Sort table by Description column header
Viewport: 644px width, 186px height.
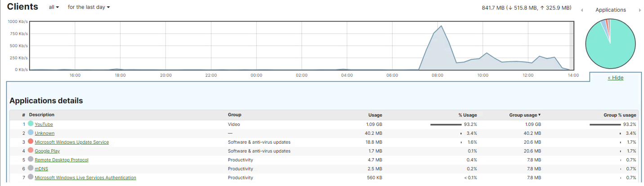coord(42,115)
